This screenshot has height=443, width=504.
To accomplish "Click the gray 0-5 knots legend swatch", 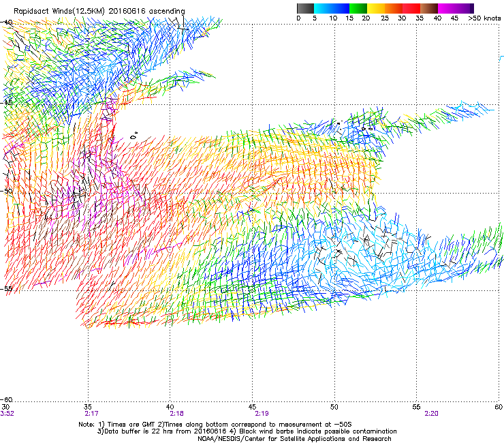I will coord(305,8).
